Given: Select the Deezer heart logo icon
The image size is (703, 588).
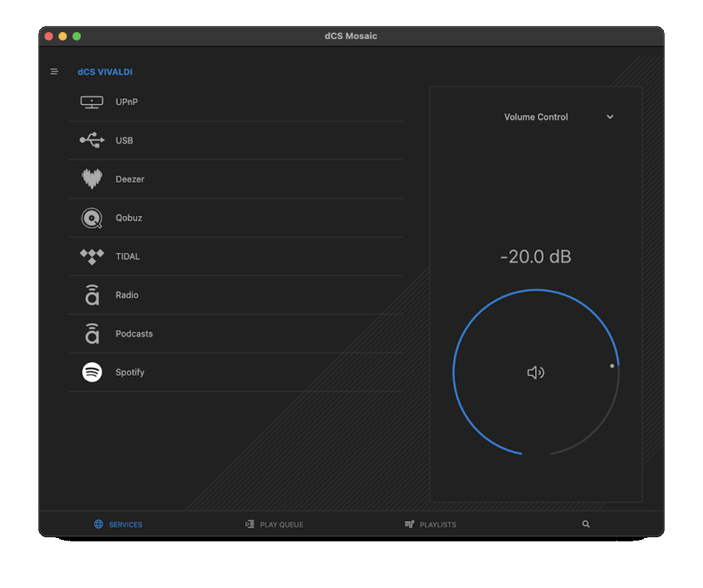Looking at the screenshot, I should coord(92,179).
